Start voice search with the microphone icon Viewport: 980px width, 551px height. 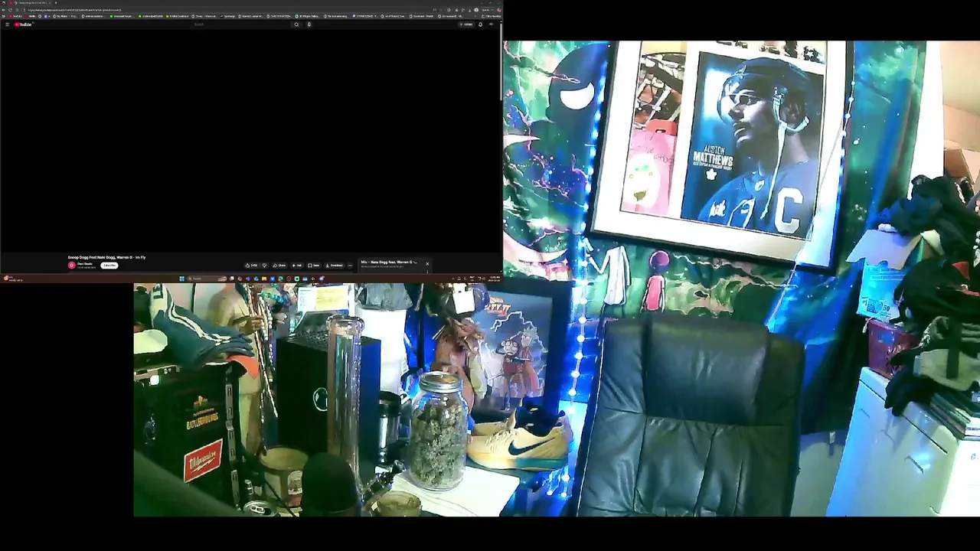pos(309,24)
